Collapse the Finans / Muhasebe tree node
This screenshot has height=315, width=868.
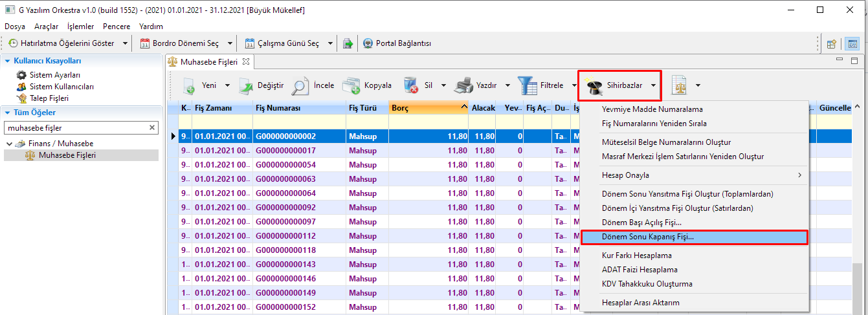9,143
